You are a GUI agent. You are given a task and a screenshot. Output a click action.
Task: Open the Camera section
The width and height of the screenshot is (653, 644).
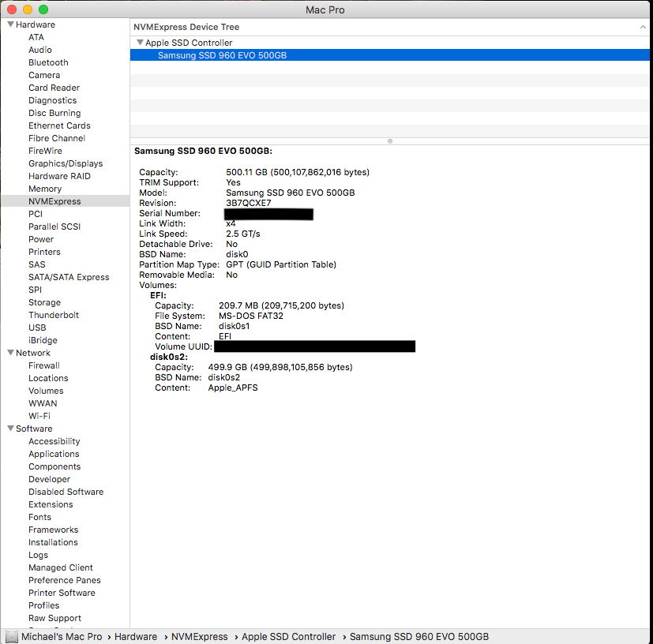(x=44, y=75)
